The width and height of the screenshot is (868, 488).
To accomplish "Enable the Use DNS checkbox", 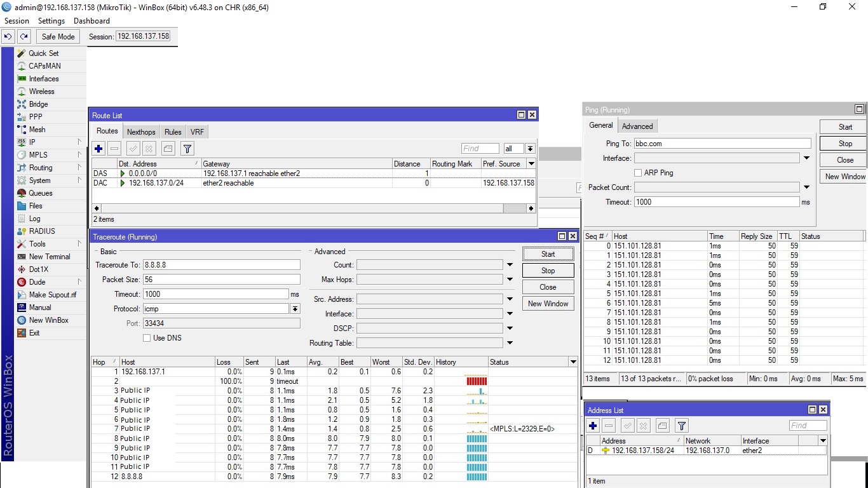I will [x=147, y=338].
